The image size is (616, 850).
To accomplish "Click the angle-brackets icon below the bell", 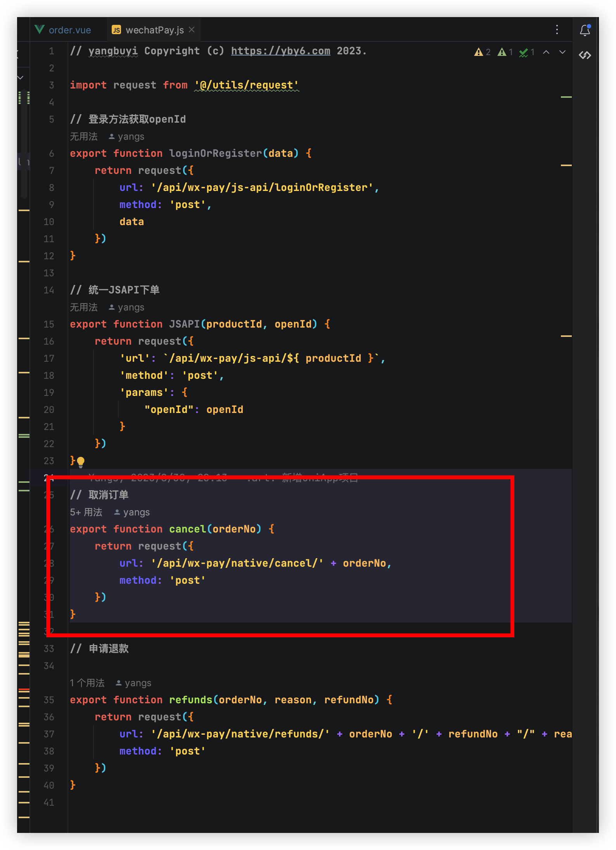I will point(585,55).
